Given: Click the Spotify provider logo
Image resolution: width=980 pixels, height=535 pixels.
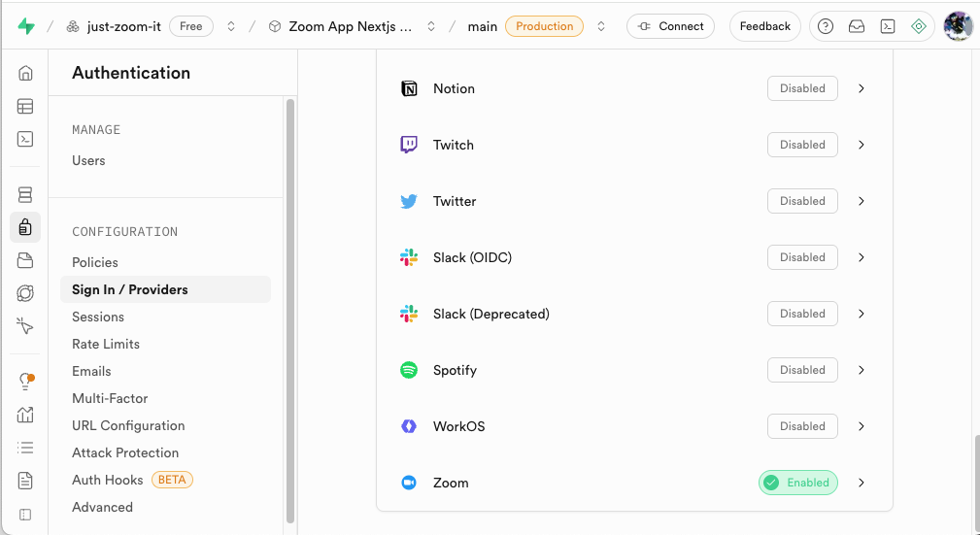Looking at the screenshot, I should pos(409,370).
